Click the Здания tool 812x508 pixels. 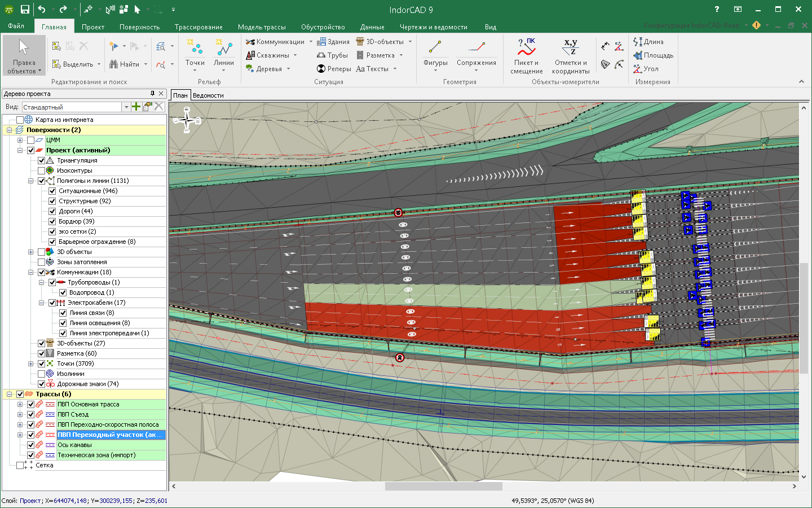[x=333, y=42]
